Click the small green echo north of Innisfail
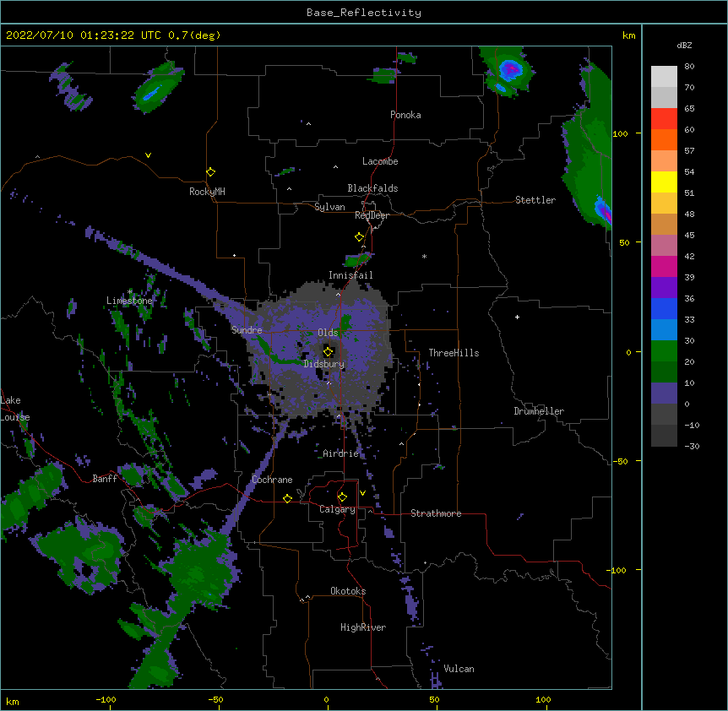Viewport: 728px width, 711px height. coord(357,259)
